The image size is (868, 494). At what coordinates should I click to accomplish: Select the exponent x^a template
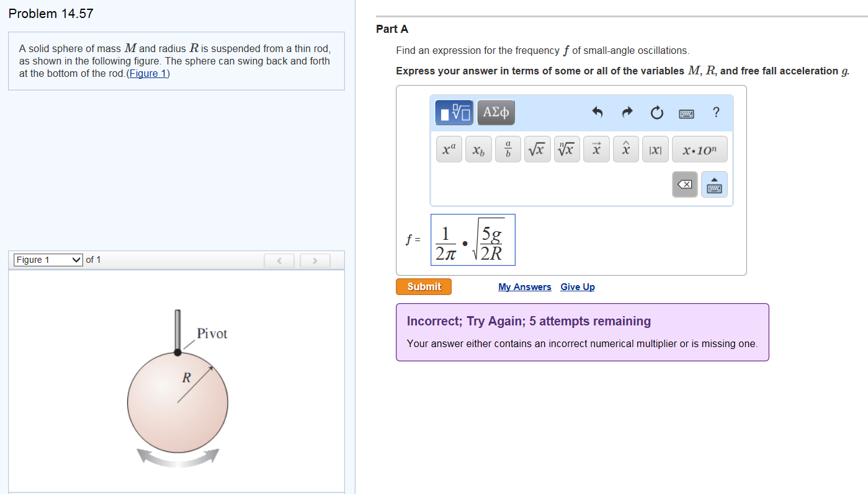[449, 149]
